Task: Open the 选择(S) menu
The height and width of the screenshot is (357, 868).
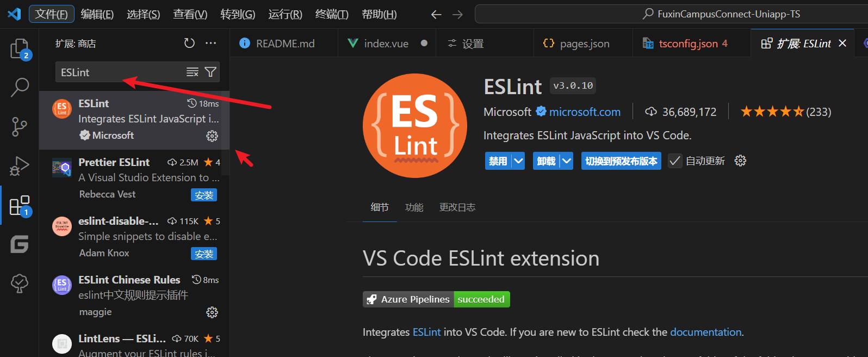Action: pyautogui.click(x=144, y=14)
